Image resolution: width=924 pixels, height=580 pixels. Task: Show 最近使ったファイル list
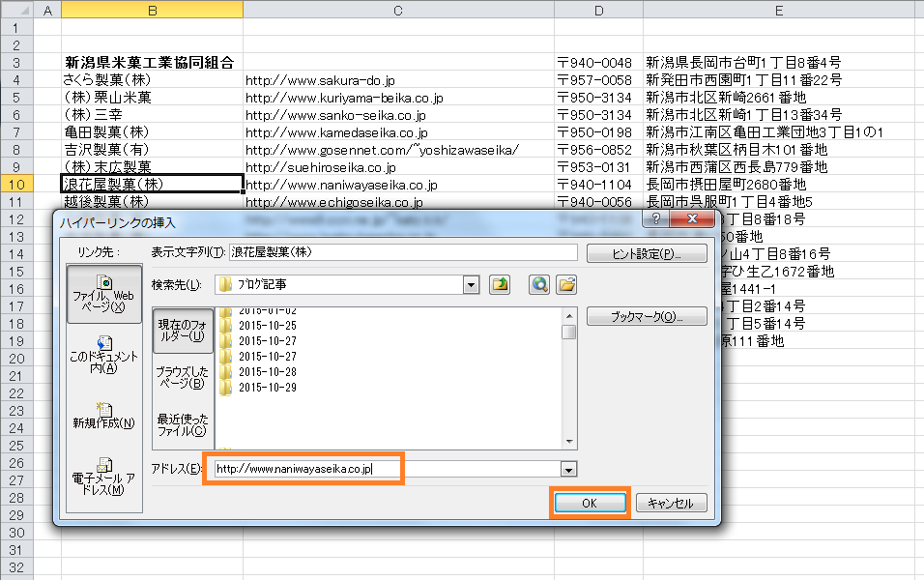(x=184, y=424)
